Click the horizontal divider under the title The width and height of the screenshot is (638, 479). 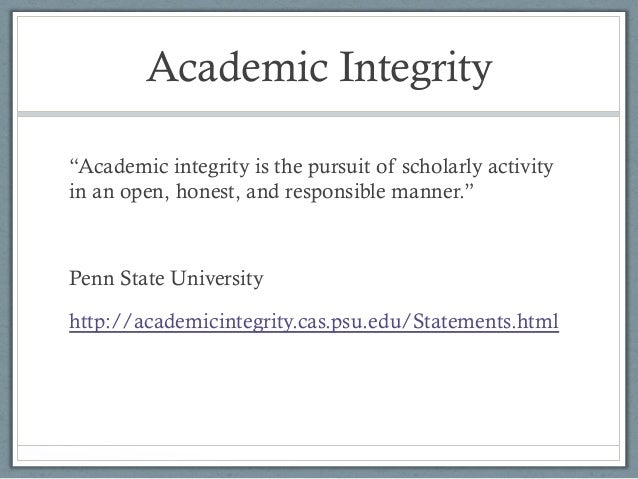coord(319,112)
